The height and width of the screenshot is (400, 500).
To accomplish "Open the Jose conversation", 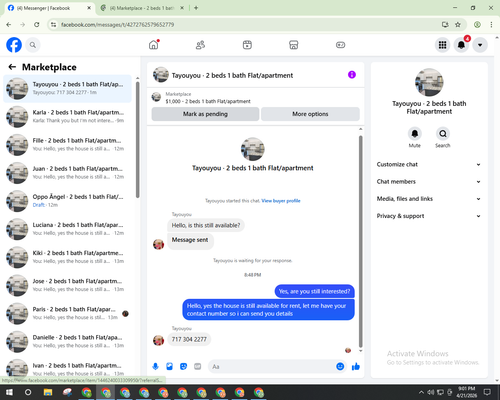I will point(67,285).
